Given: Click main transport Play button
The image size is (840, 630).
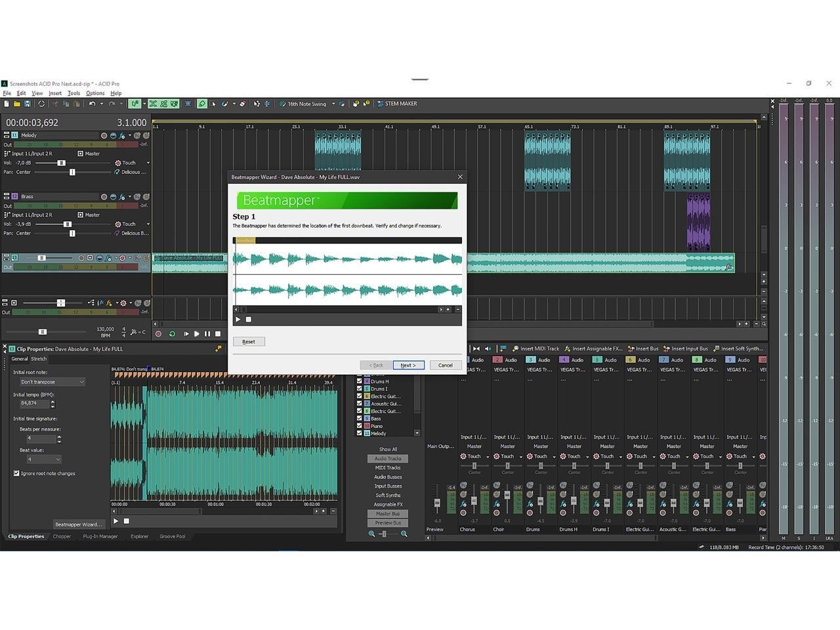Looking at the screenshot, I should [x=196, y=334].
